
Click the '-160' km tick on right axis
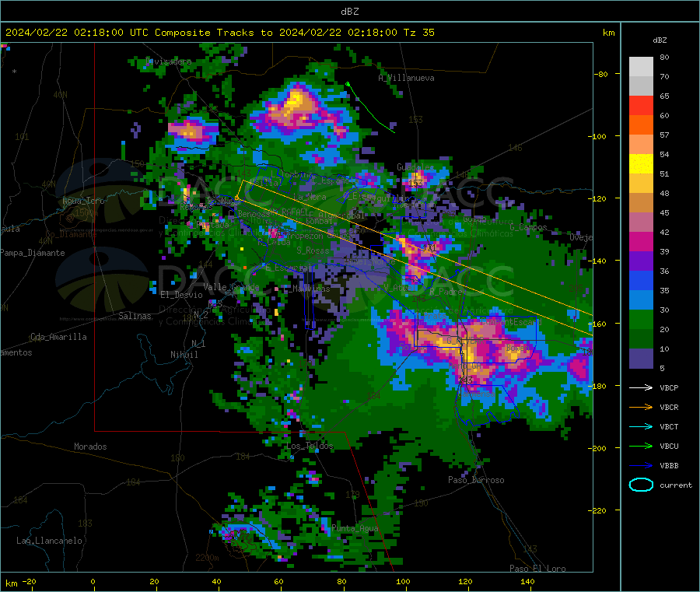(x=598, y=324)
